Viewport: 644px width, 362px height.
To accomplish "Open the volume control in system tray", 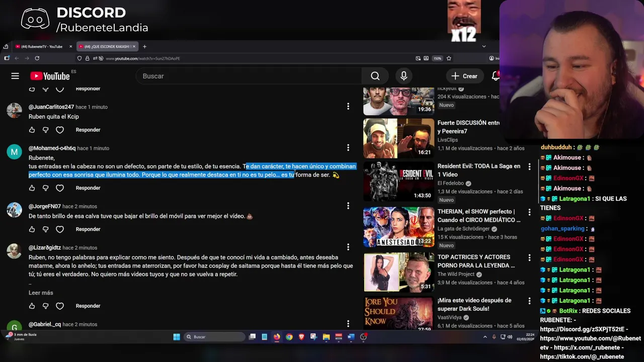I will (x=510, y=337).
